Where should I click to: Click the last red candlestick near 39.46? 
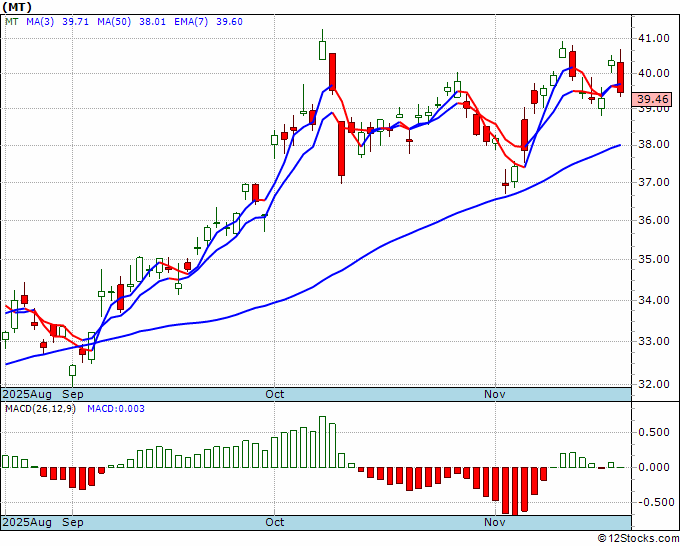pos(621,78)
